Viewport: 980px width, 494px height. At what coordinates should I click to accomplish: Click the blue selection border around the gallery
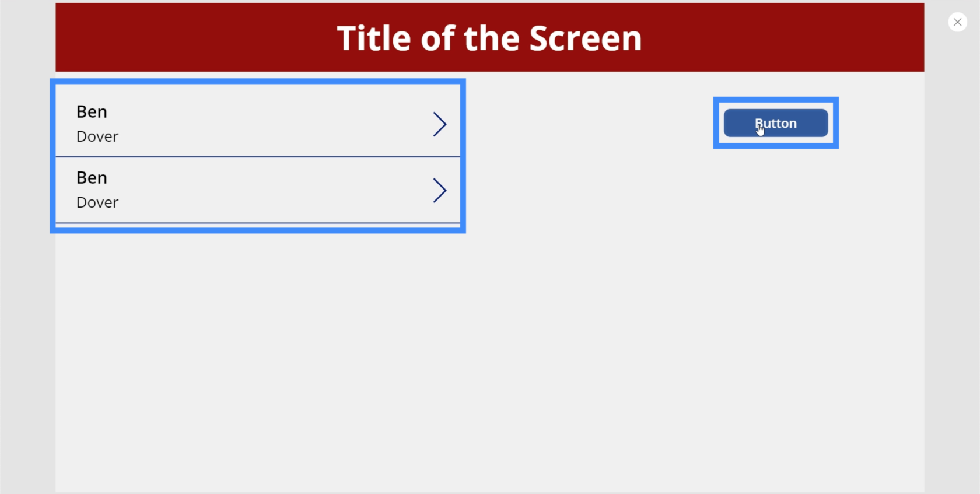coord(258,82)
